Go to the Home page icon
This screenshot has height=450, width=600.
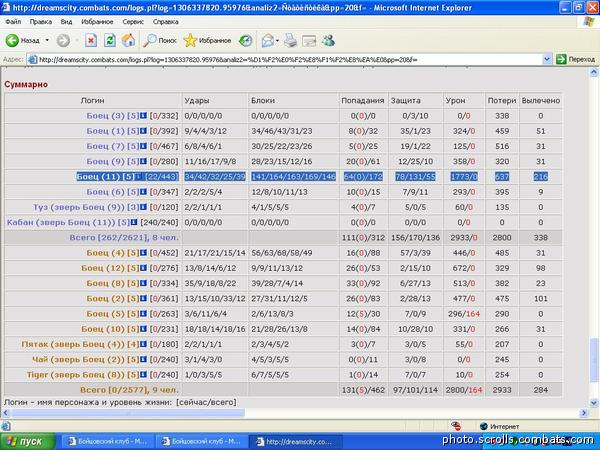129,40
